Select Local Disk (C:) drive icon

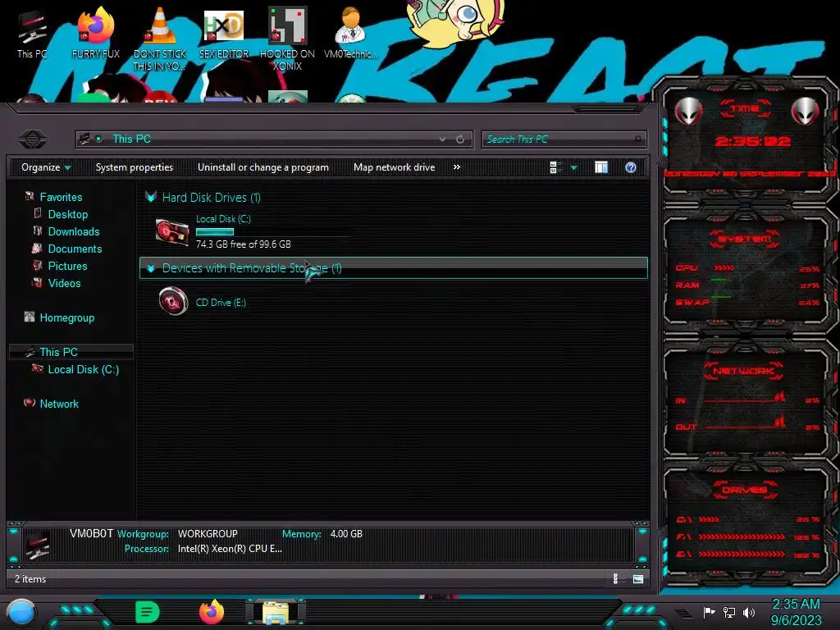pos(172,232)
